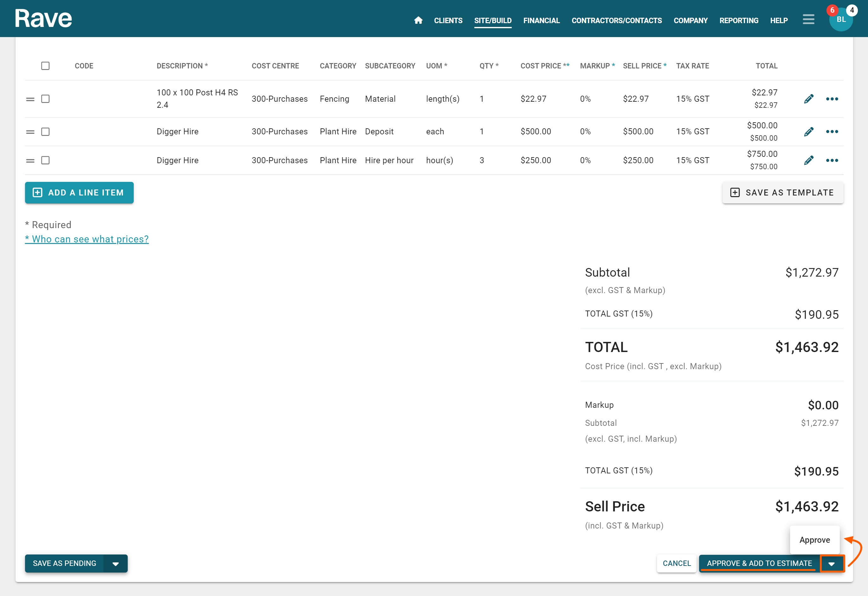
Task: Go to the Reporting menu
Action: [738, 21]
